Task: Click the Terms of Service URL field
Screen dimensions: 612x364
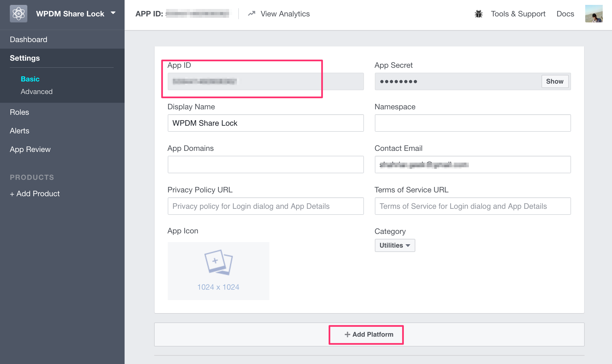Action: (x=473, y=206)
